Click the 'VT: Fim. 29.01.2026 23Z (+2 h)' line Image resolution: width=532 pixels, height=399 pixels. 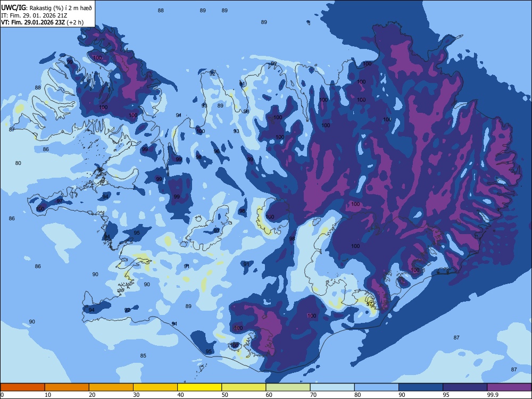click(42, 22)
